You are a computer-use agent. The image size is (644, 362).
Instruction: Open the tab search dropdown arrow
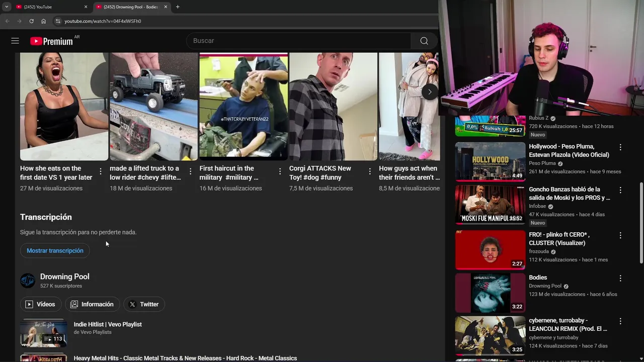[x=7, y=7]
